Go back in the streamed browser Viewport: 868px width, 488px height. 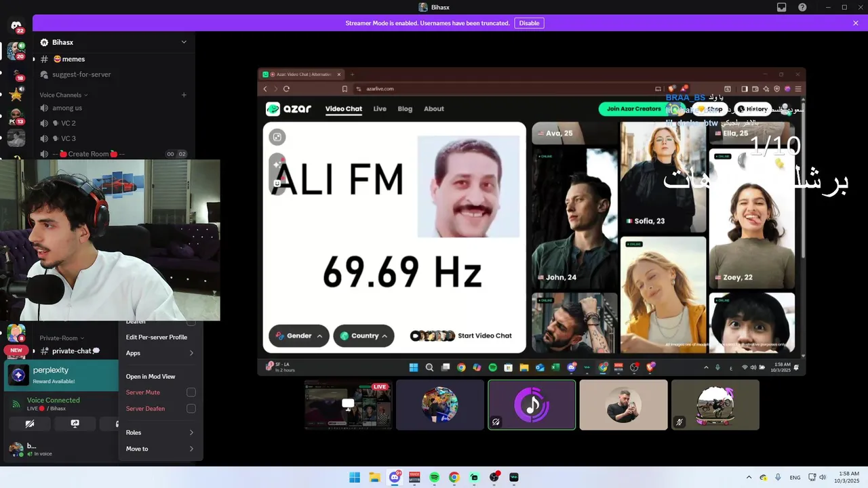[x=265, y=89]
